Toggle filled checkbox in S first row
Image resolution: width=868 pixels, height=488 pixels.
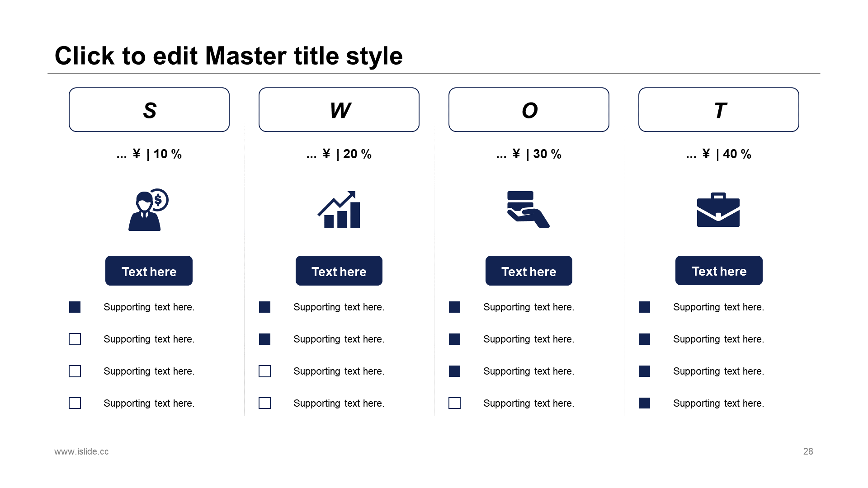(x=75, y=307)
